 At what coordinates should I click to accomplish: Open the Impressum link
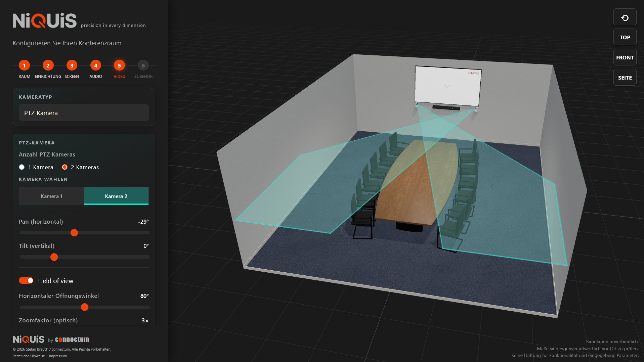[58, 356]
